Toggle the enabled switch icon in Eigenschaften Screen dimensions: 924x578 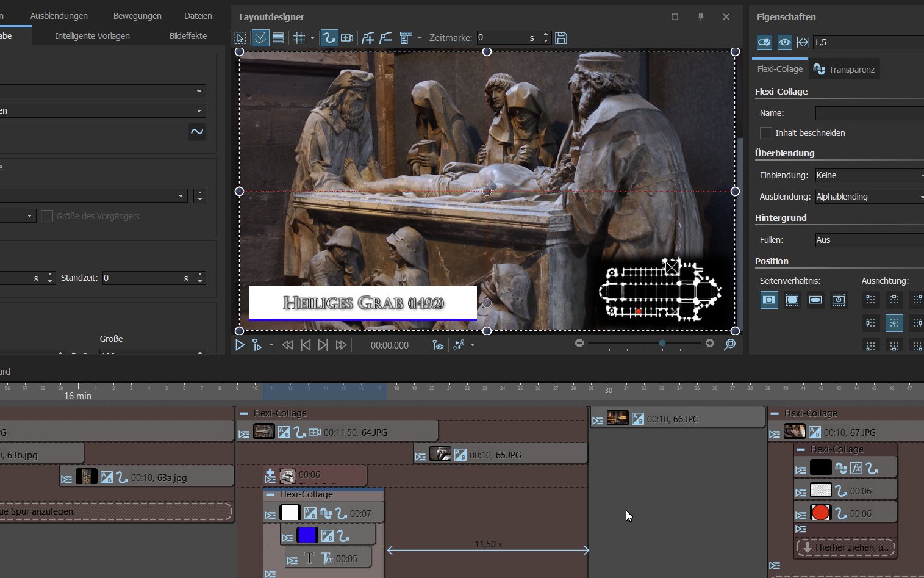click(x=764, y=42)
